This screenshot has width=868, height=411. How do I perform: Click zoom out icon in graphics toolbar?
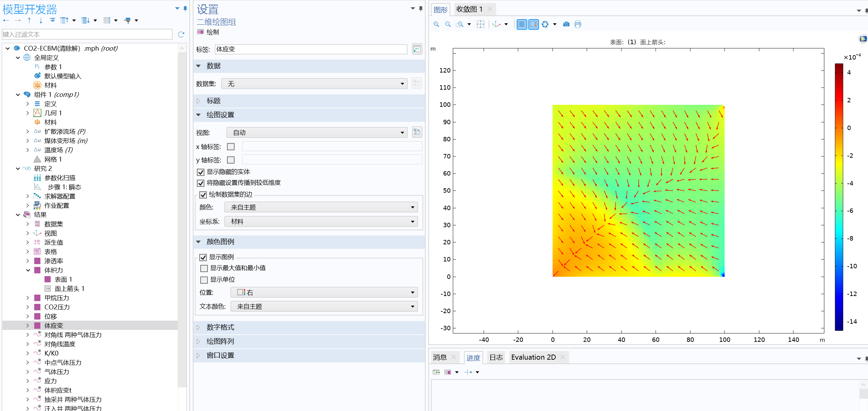click(448, 24)
